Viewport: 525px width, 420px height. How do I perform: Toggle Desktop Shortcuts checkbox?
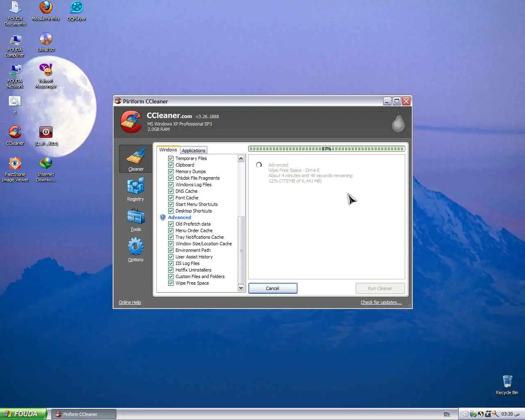tap(171, 211)
